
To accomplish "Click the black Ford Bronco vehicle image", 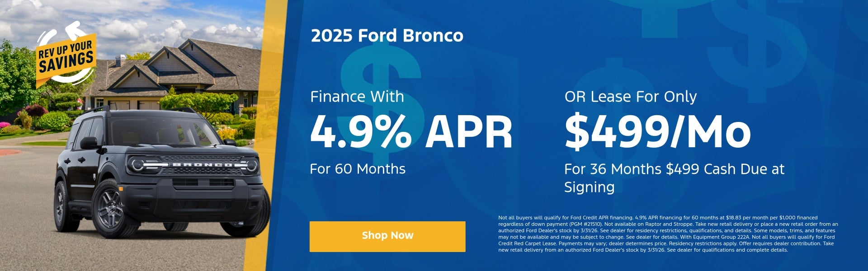I will pos(163,176).
